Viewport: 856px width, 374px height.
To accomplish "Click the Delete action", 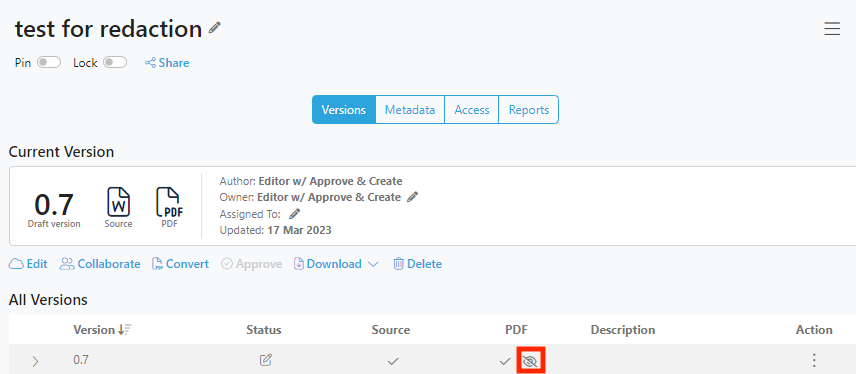I will coord(418,264).
